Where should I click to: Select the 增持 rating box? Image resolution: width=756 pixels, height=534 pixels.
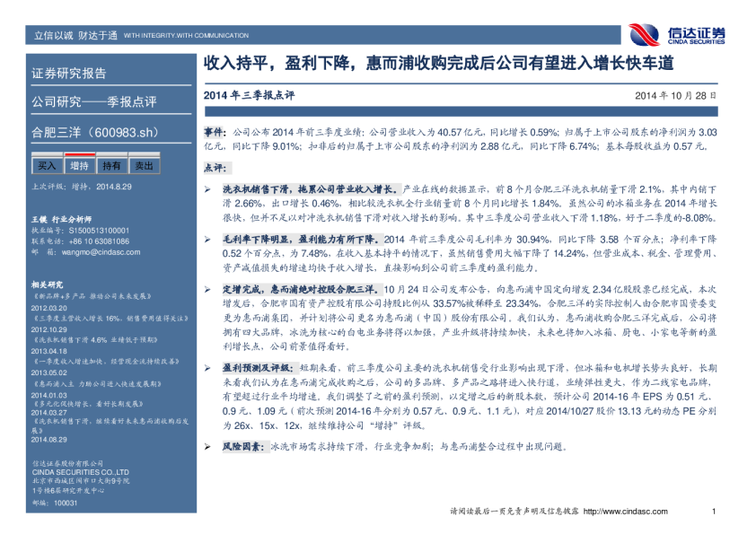coord(79,166)
